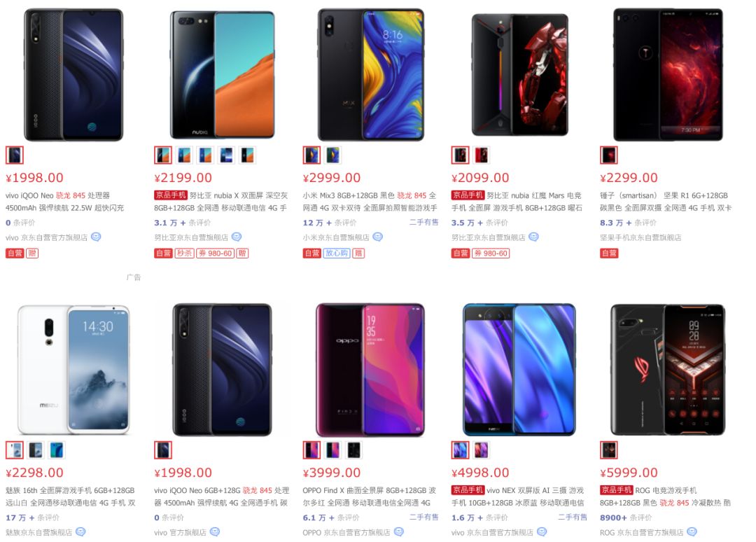The image size is (756, 542).
Task: Open the 12万+ reviews link
Action: [x=329, y=222]
